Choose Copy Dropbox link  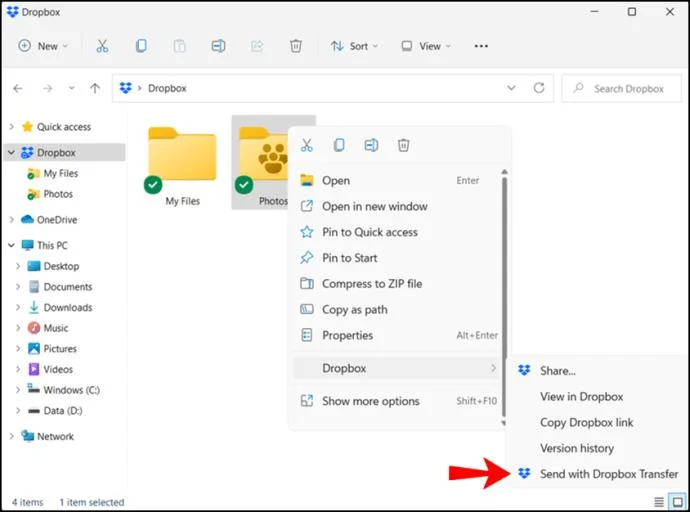click(x=597, y=422)
